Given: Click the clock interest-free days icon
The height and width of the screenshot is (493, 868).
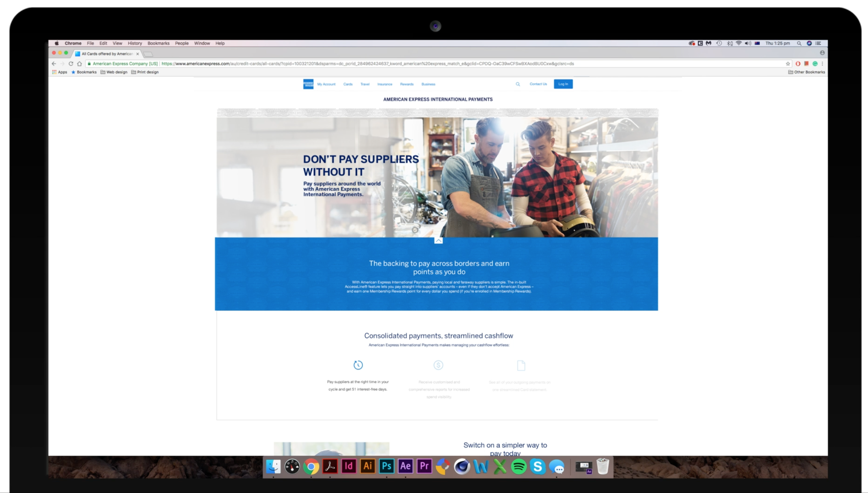Looking at the screenshot, I should 358,365.
